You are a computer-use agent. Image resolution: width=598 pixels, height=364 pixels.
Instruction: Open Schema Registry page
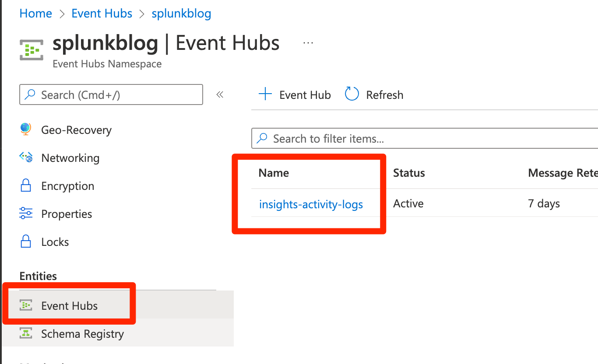pos(118,333)
